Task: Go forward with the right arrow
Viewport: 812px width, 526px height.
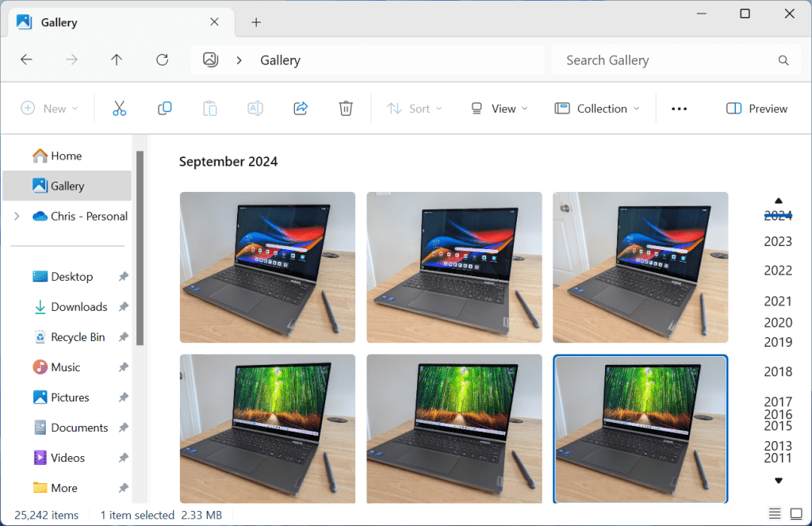Action: [71, 60]
